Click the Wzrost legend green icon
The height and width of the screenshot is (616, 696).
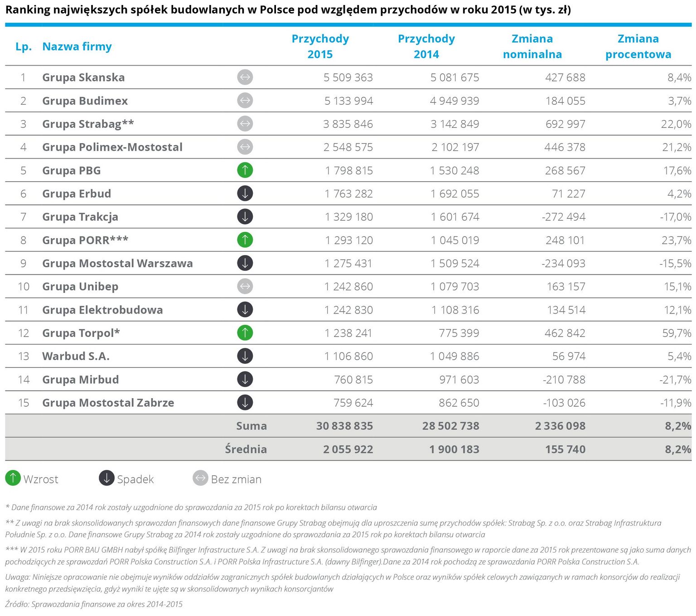(x=13, y=478)
